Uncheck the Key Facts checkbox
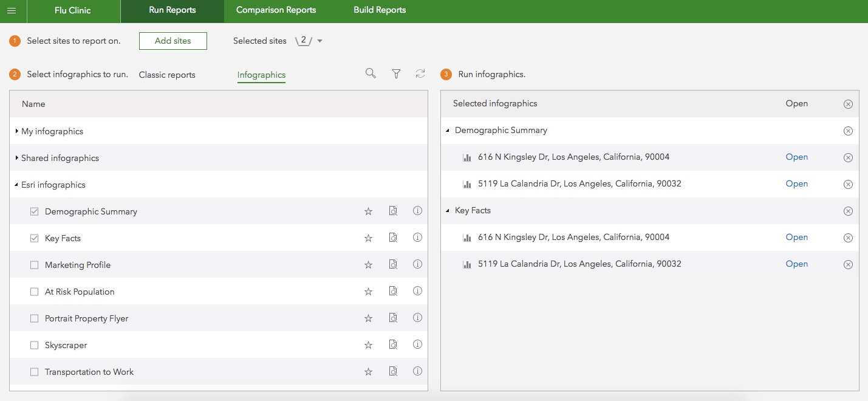The image size is (868, 401). [x=35, y=238]
